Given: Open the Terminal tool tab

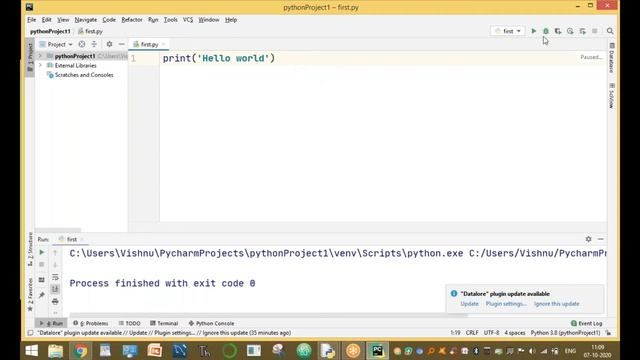Looking at the screenshot, I should [164, 323].
